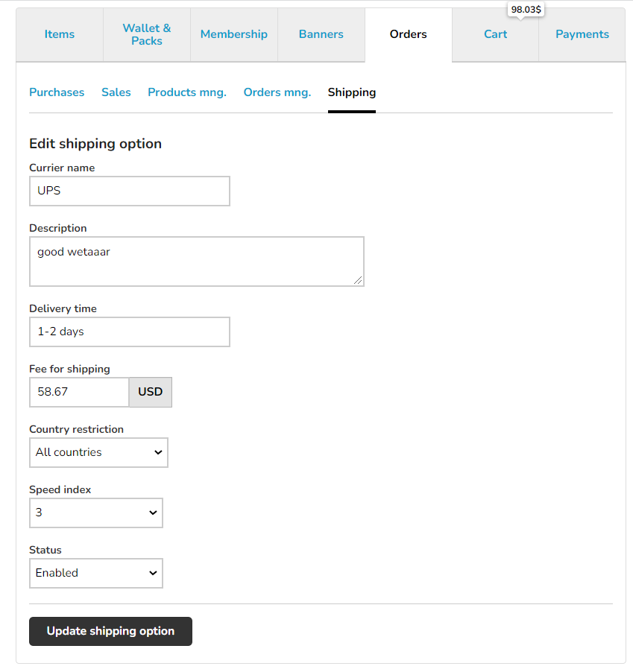
Task: Focus the Description text area
Action: pos(196,261)
